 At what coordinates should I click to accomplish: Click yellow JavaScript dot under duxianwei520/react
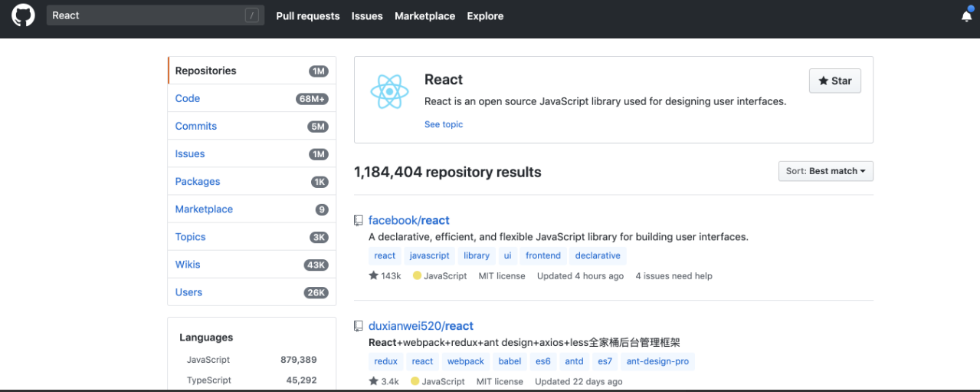415,381
